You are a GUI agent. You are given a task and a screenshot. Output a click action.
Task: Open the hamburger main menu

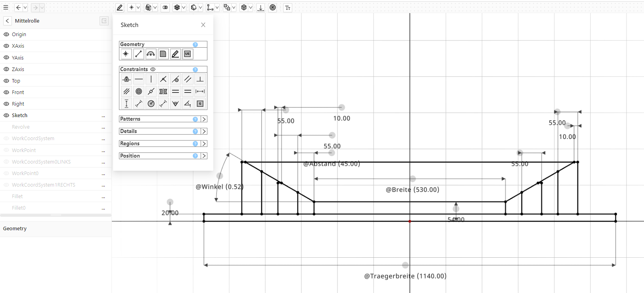[x=6, y=8]
